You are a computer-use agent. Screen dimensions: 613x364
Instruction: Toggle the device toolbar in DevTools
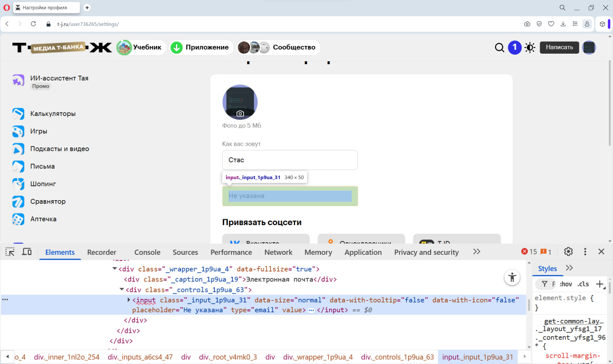(26, 251)
